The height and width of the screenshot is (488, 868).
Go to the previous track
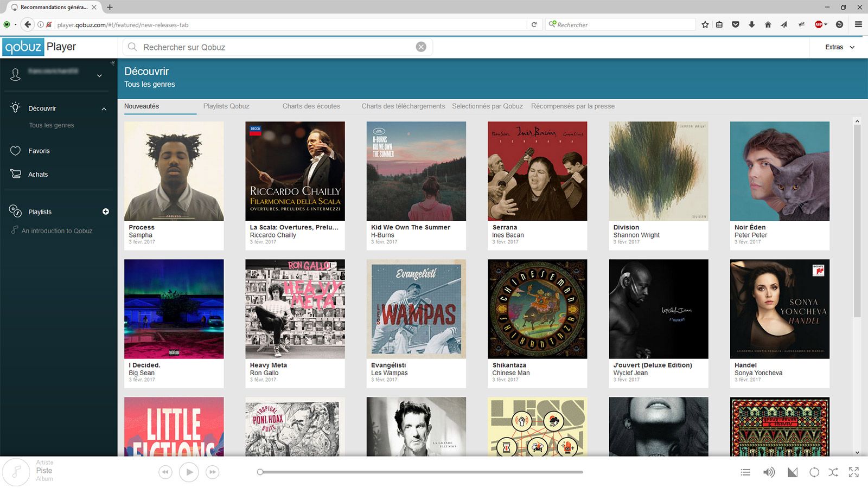point(165,472)
